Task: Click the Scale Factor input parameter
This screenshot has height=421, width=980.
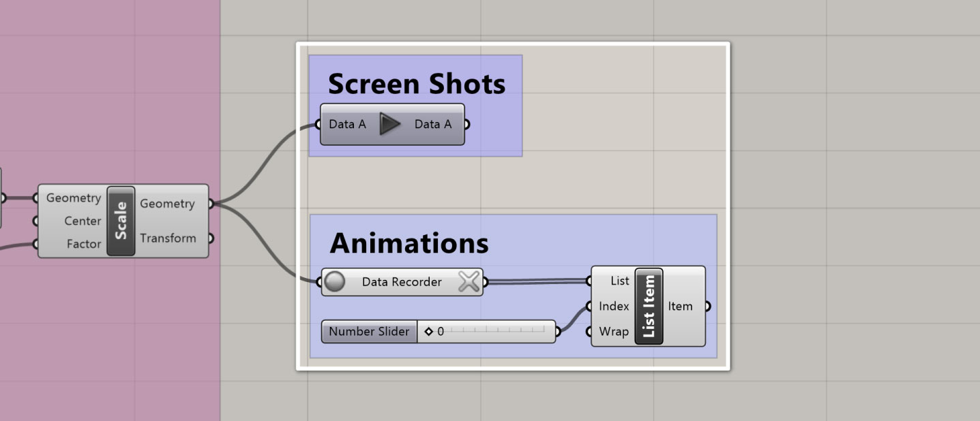Action: click(x=84, y=244)
